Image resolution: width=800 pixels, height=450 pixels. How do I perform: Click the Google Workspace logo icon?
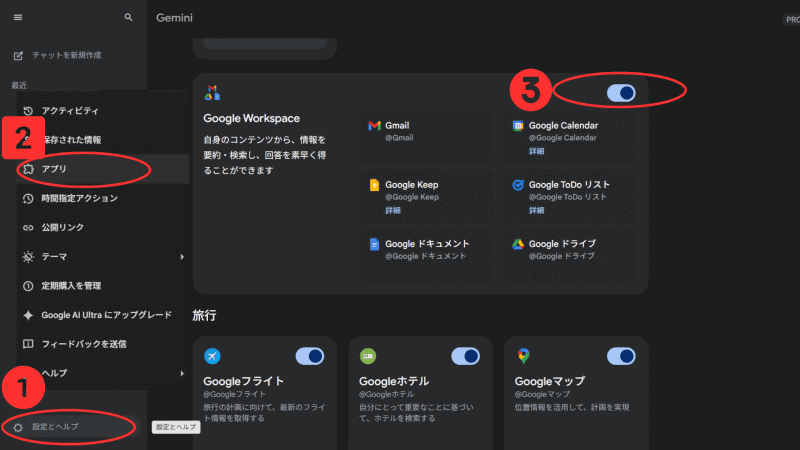[x=212, y=93]
